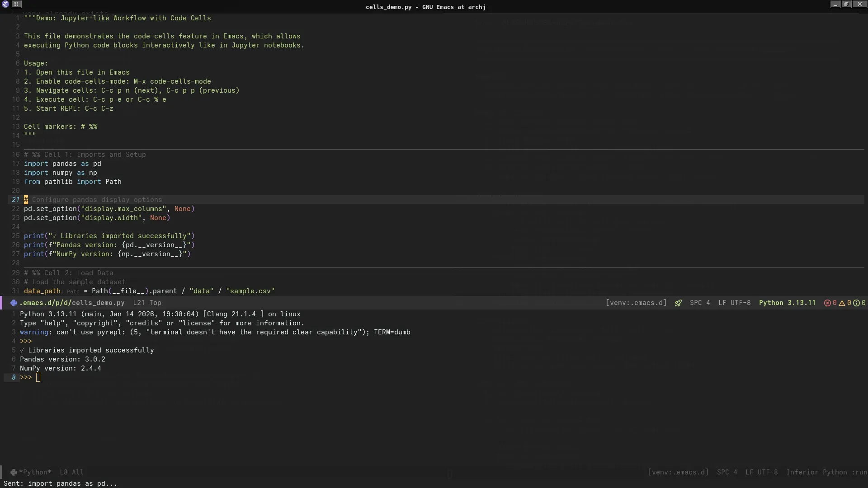
Task: Click the '# %% Cell 1: Imports and Setup' line
Action: point(85,155)
